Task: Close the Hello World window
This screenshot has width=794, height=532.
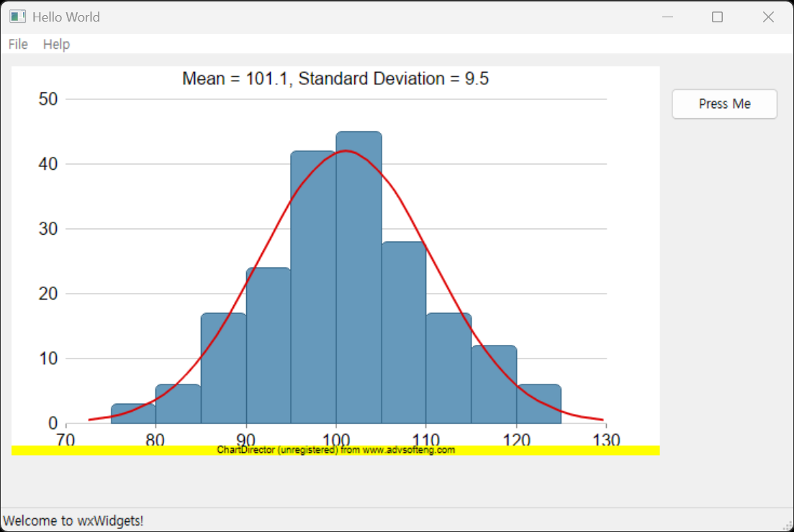Action: point(767,17)
